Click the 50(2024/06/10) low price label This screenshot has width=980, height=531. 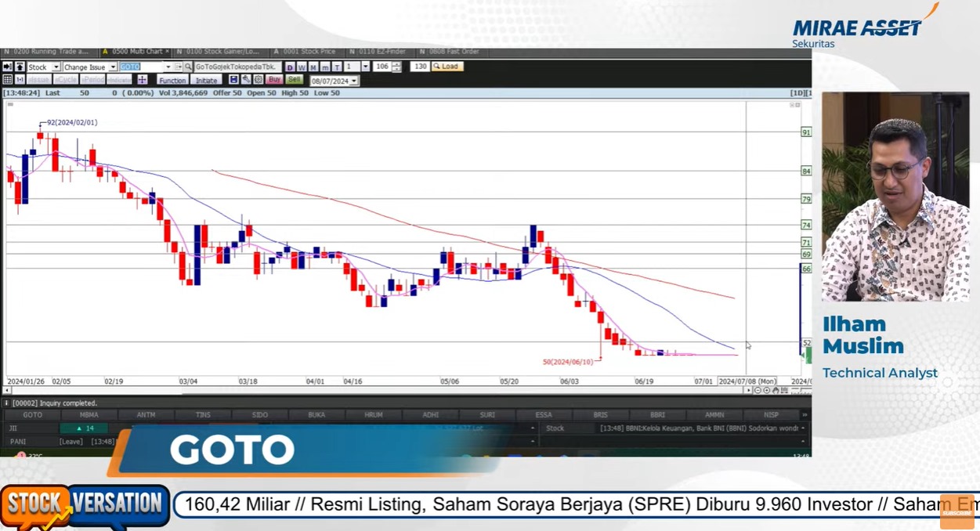pyautogui.click(x=568, y=362)
